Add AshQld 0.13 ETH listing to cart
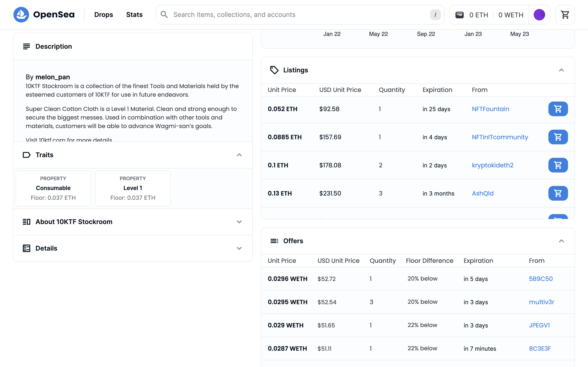 558,193
